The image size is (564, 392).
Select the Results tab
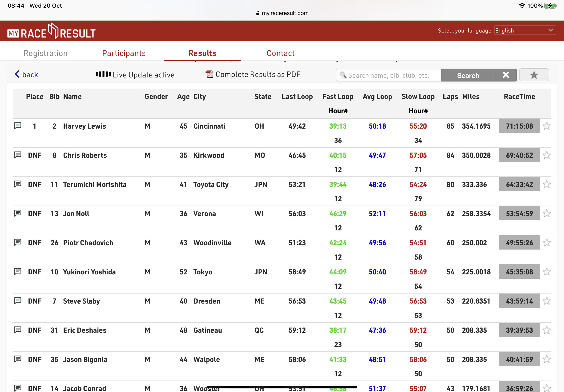(202, 53)
